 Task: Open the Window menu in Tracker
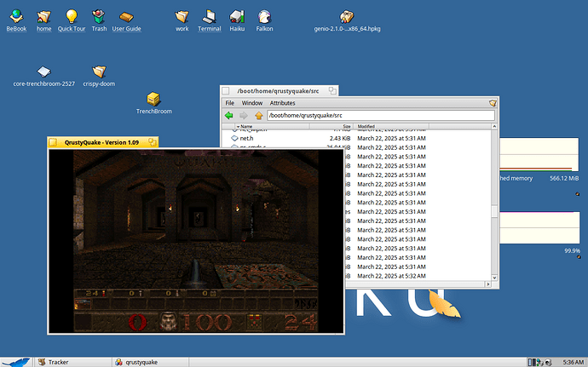tap(252, 103)
